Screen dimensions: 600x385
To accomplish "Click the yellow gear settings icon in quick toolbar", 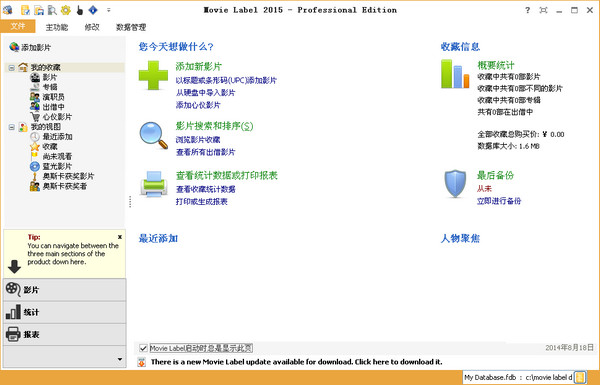I will 66,10.
